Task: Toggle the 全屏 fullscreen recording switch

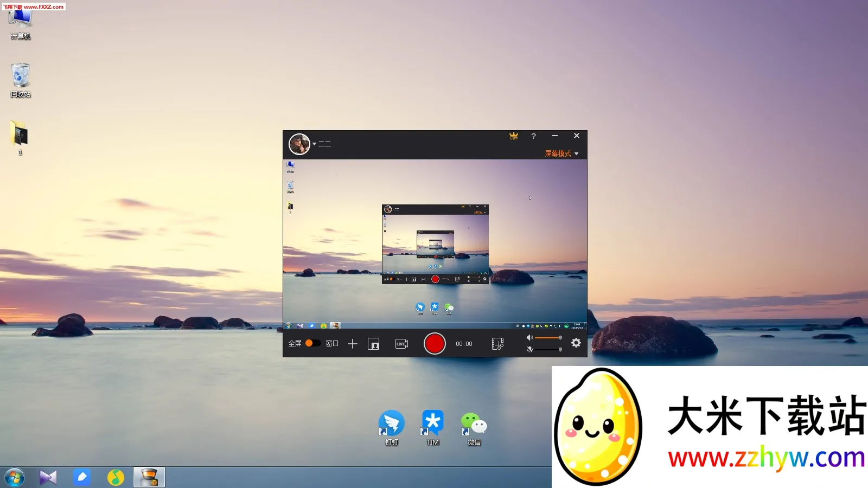Action: coord(313,343)
